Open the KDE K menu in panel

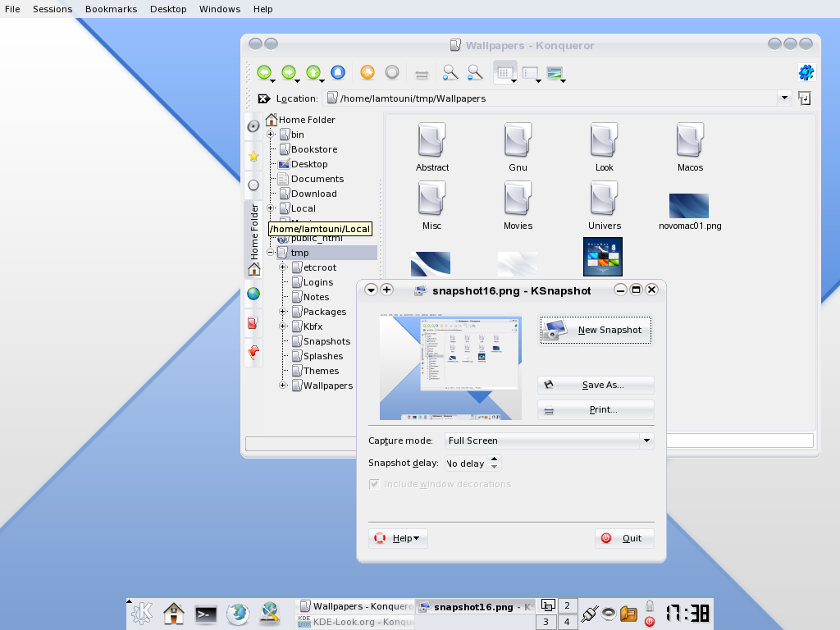(x=142, y=614)
